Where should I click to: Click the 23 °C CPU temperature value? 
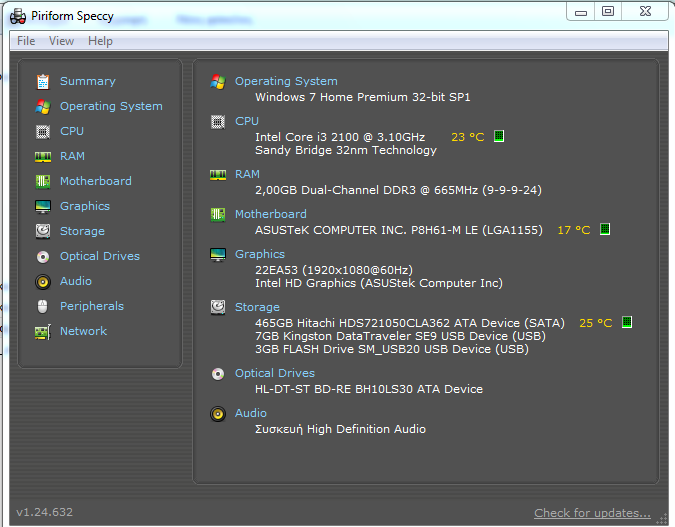(x=468, y=137)
